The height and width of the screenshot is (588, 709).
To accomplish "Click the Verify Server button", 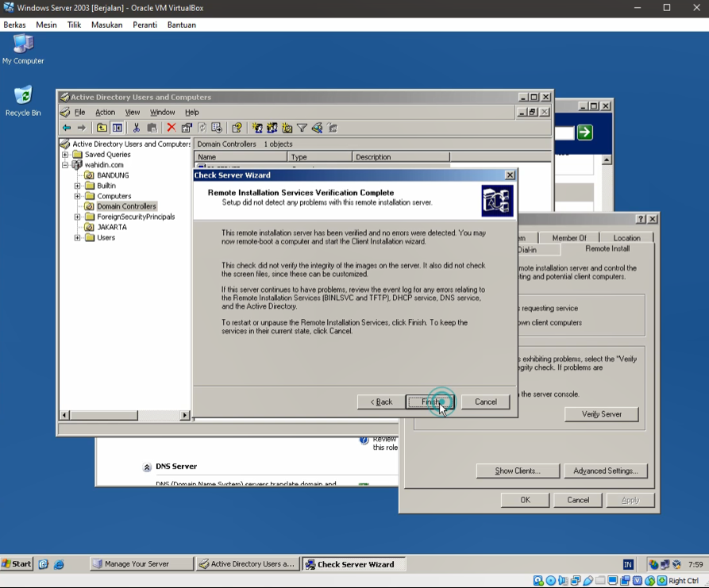I will [601, 414].
